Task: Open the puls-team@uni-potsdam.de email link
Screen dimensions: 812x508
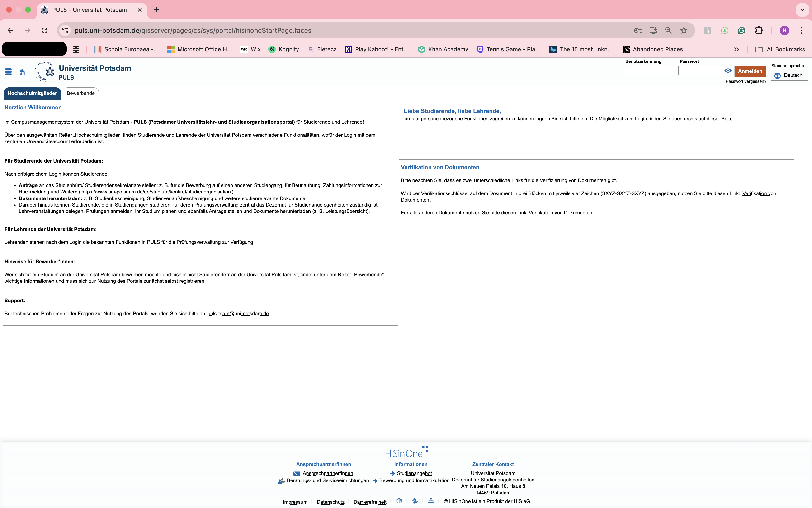Action: (238, 314)
